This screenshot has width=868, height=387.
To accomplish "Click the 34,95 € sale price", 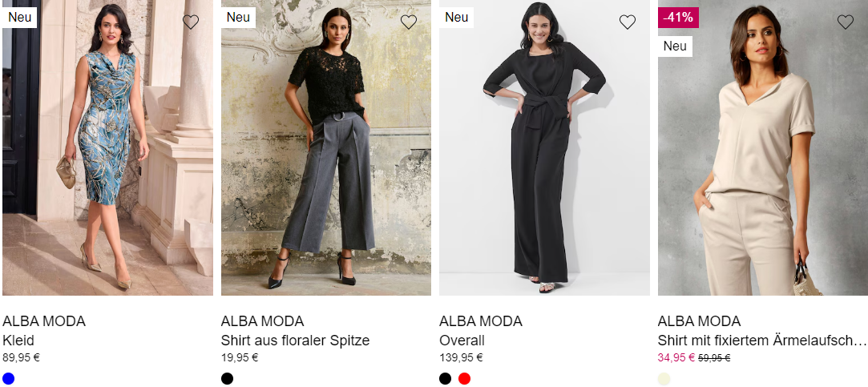I will click(x=676, y=357).
